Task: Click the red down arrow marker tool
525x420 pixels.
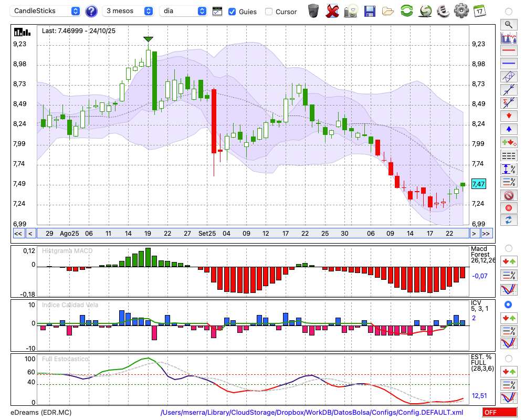Action: [509, 116]
